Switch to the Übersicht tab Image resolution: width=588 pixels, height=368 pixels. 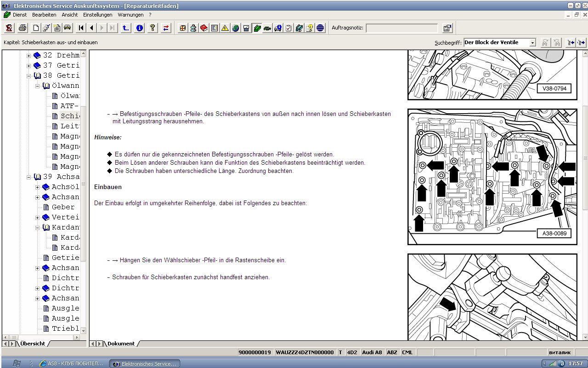pos(32,344)
